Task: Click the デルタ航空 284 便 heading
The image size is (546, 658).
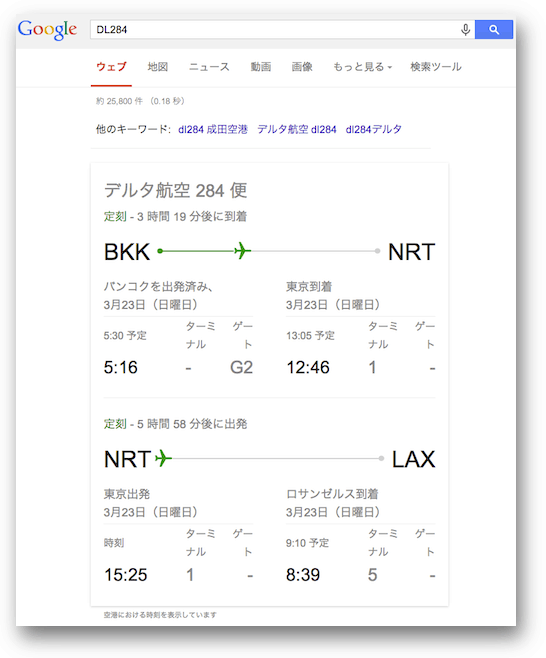Action: (175, 191)
